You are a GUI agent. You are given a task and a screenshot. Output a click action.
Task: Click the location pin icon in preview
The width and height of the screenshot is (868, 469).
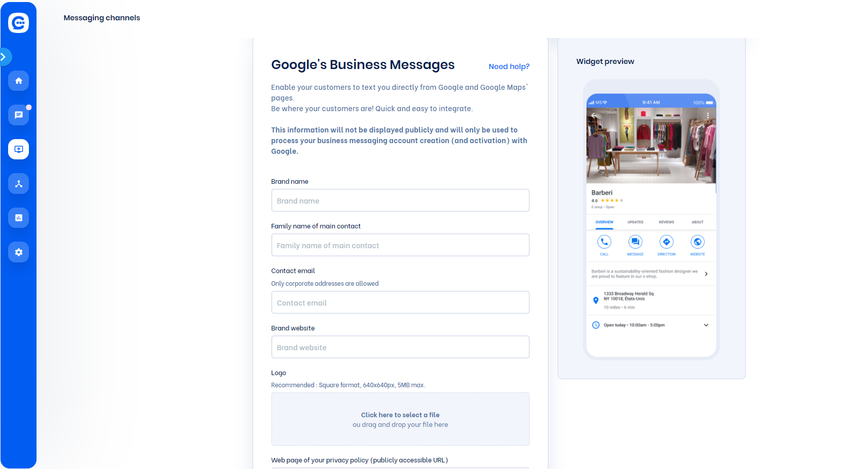(596, 300)
